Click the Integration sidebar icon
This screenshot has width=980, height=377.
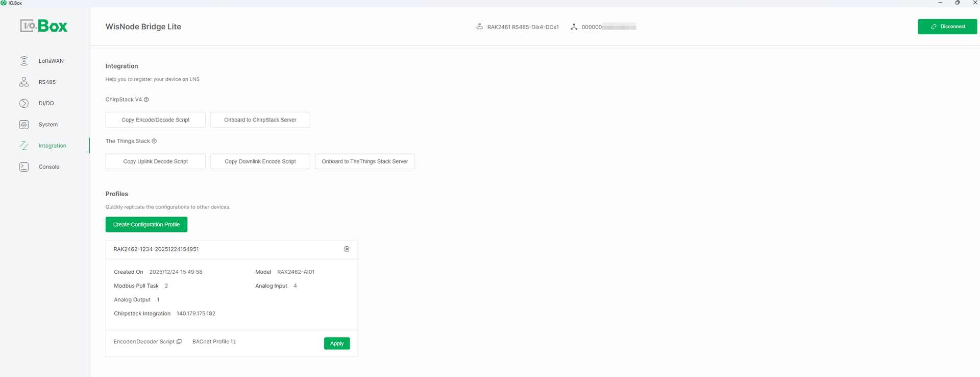coord(24,146)
